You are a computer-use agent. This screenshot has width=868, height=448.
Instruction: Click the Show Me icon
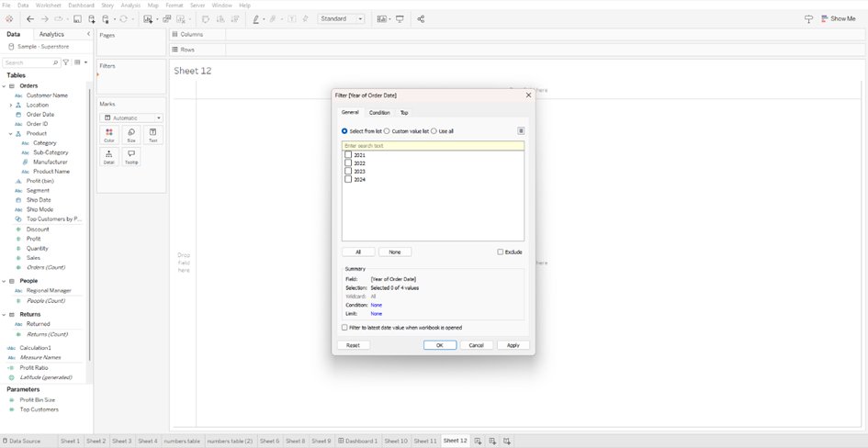coord(826,18)
